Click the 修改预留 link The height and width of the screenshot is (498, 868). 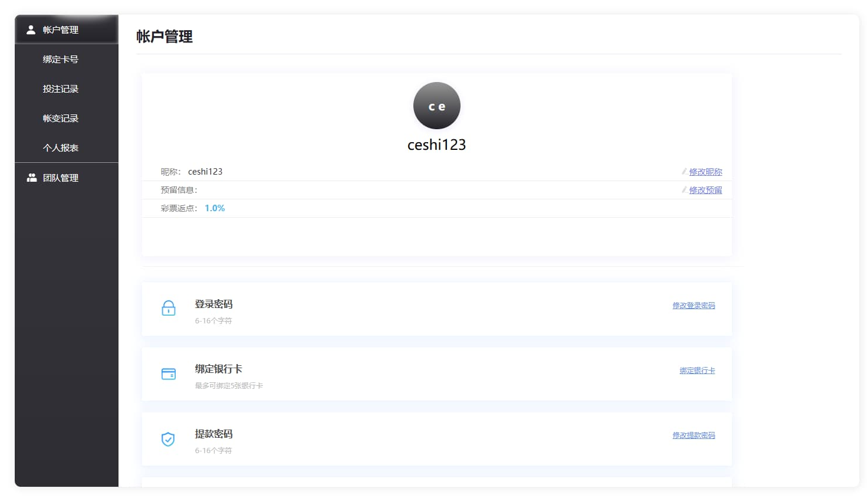tap(705, 190)
